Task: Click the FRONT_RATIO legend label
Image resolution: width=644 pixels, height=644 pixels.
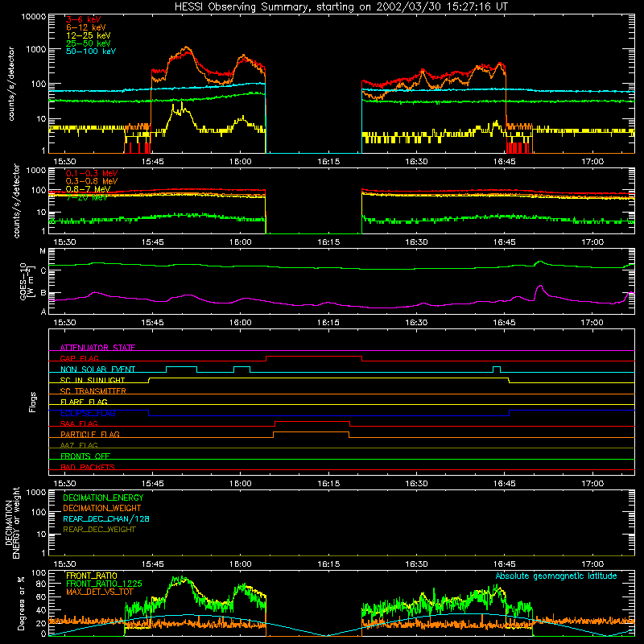Action: pos(92,576)
